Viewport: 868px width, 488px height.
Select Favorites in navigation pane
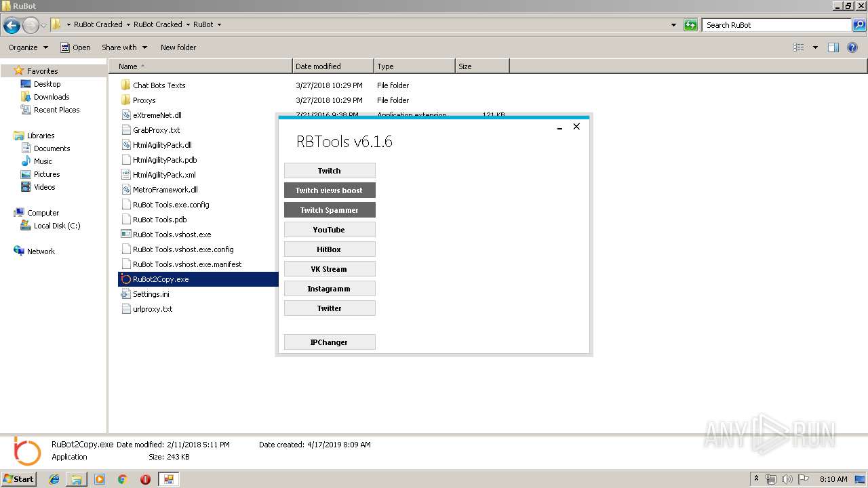[42, 71]
